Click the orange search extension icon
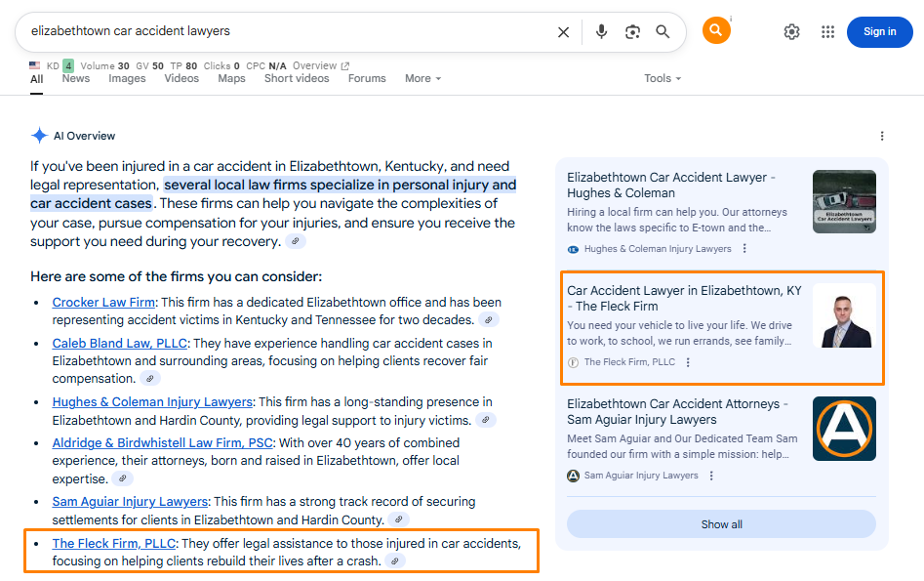The width and height of the screenshot is (924, 581). pos(716,30)
